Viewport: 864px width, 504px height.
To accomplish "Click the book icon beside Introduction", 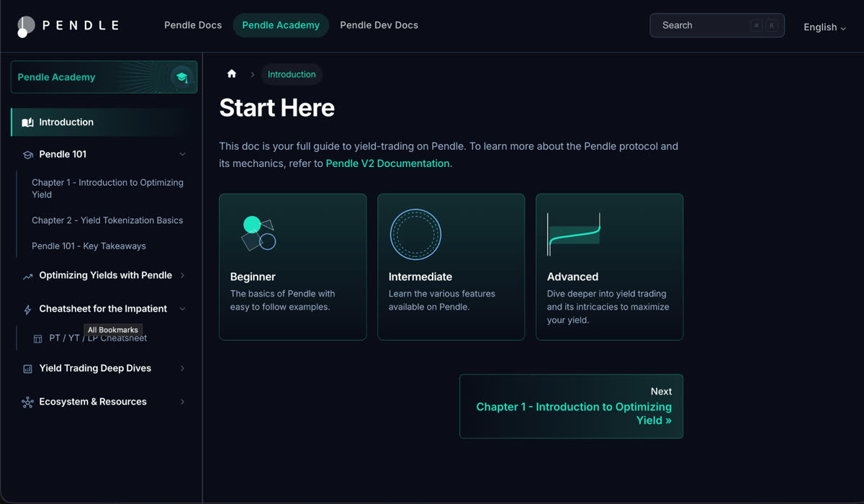I will coord(27,122).
